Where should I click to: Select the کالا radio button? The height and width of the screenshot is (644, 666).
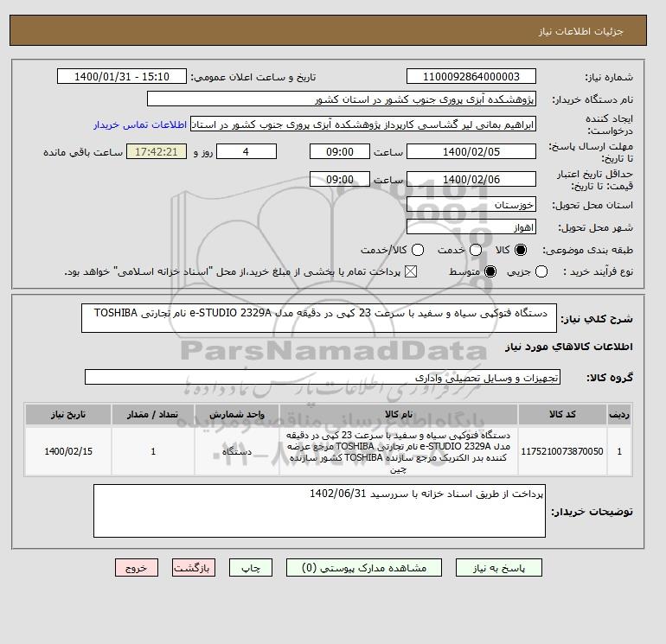(521, 250)
